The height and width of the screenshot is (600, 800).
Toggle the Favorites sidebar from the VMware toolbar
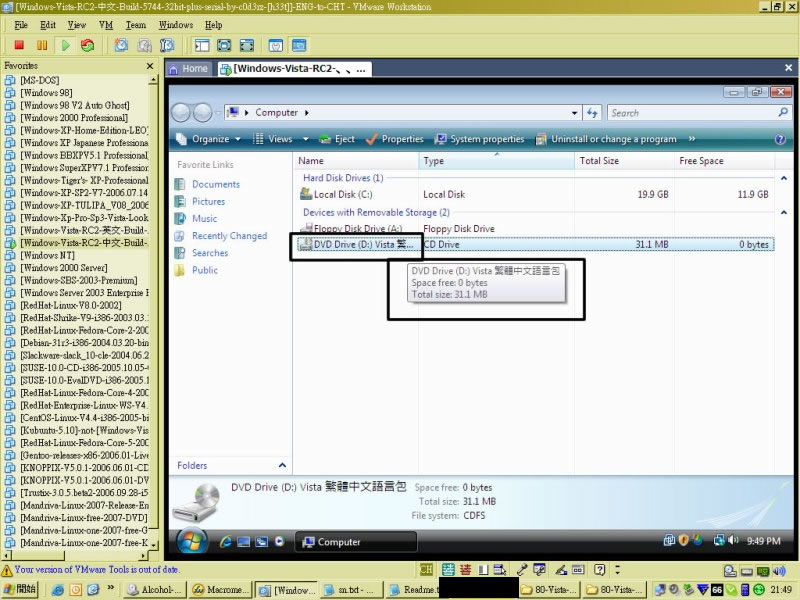tap(202, 45)
